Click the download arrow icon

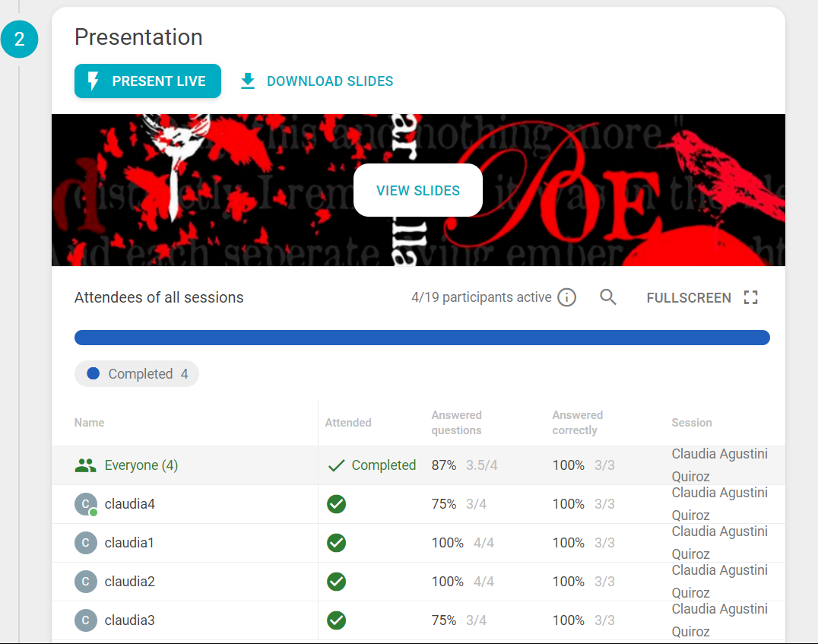click(x=248, y=81)
